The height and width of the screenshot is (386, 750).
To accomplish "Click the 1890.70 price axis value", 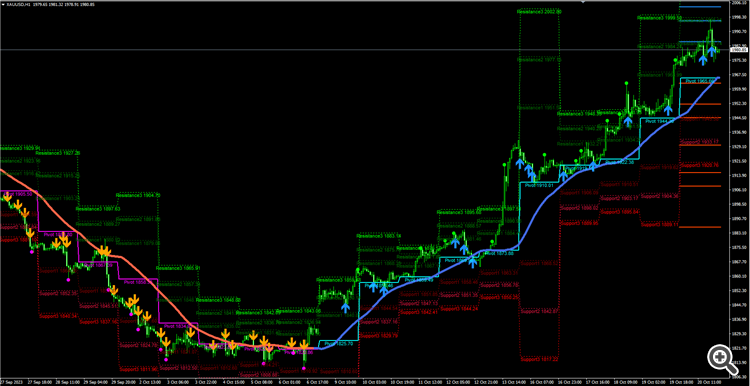I will pos(738,219).
